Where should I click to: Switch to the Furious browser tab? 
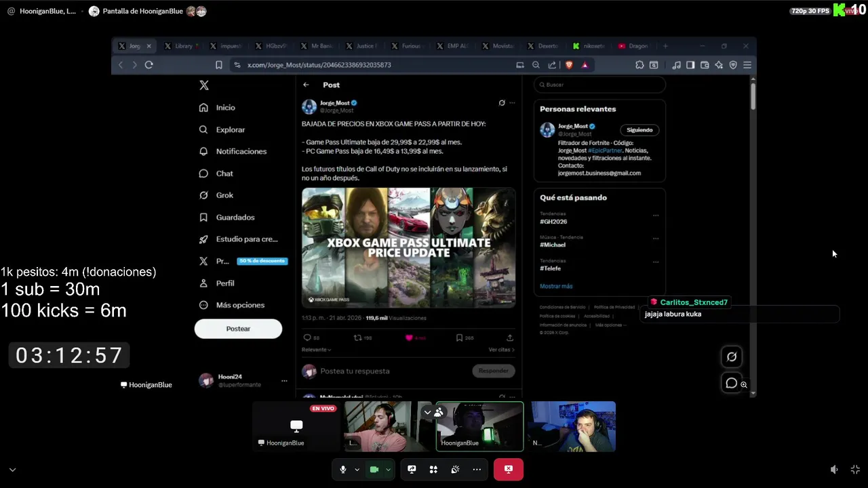(x=409, y=46)
